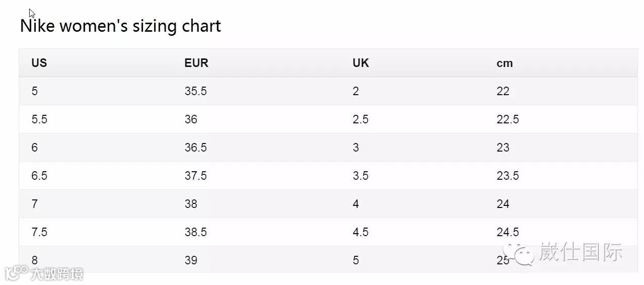Image resolution: width=644 pixels, height=285 pixels.
Task: Select the US size 7.5 cell
Action: click(x=39, y=232)
